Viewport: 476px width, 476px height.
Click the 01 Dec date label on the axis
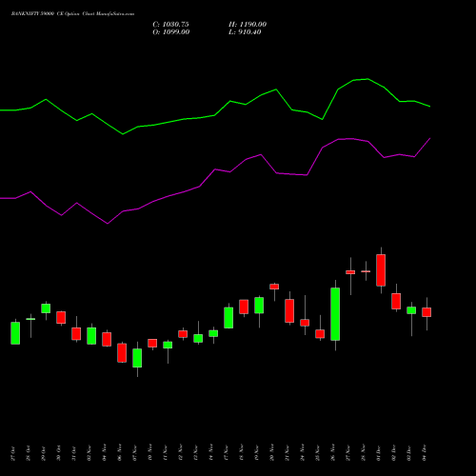click(379, 453)
